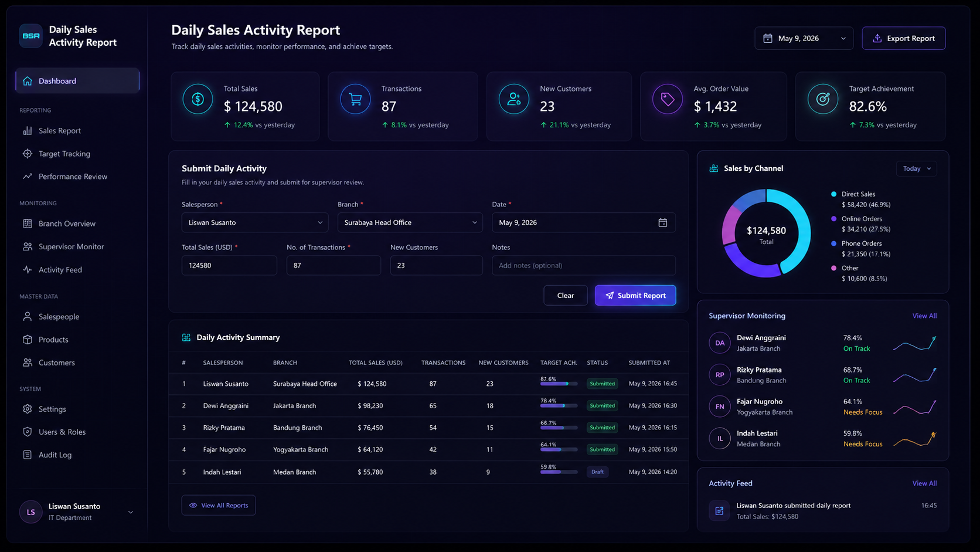Click the View All Reports button
980x552 pixels.
219,505
